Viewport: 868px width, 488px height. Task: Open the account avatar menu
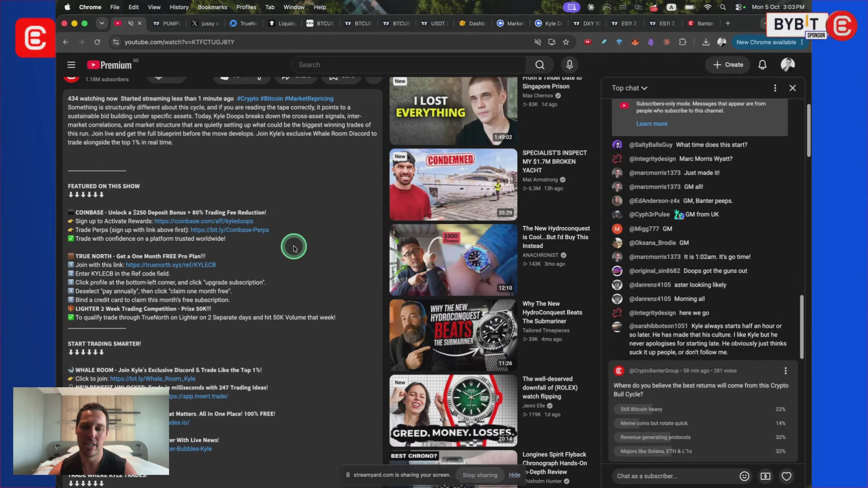[788, 65]
